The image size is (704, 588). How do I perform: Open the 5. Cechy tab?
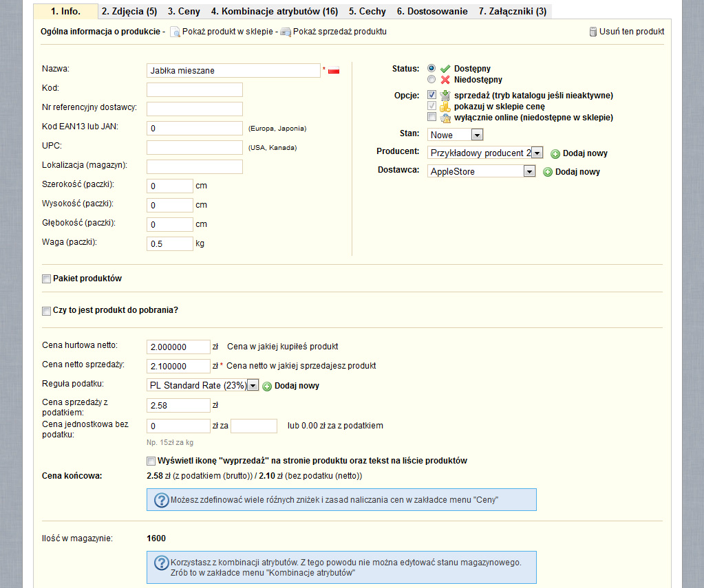tap(367, 11)
